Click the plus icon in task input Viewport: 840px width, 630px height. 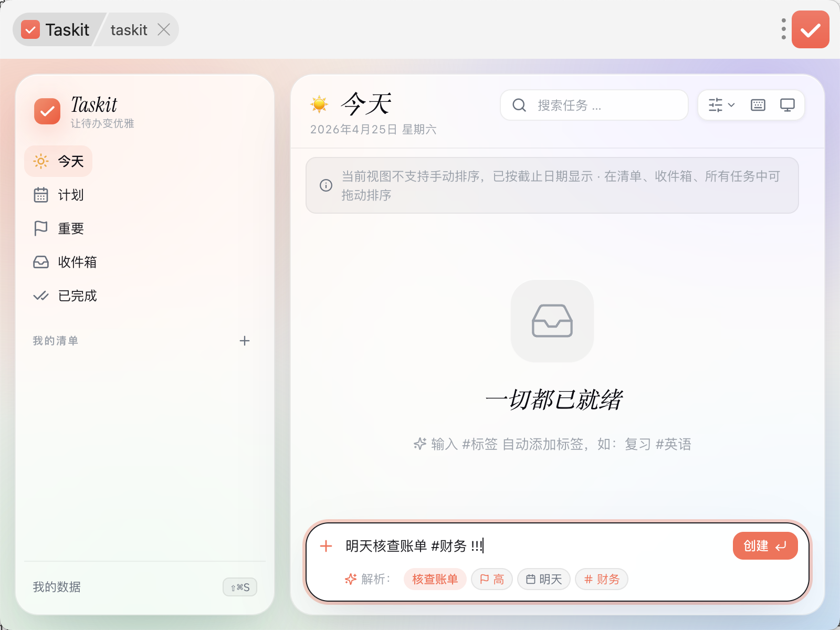[x=326, y=546]
